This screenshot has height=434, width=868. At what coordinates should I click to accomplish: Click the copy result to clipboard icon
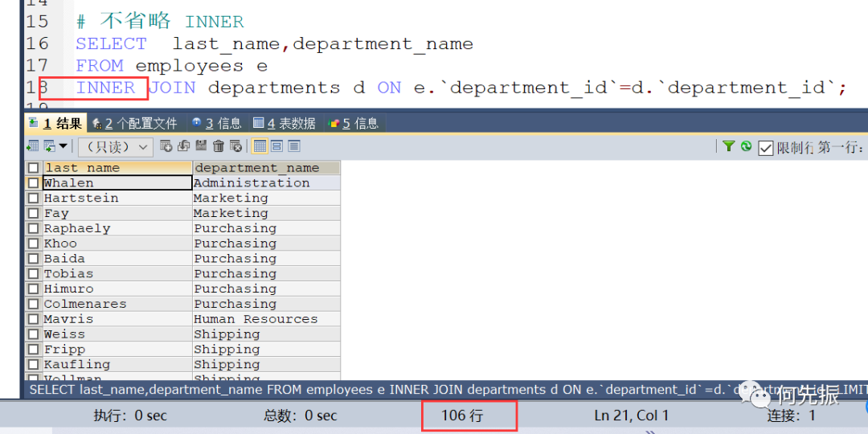(50, 146)
